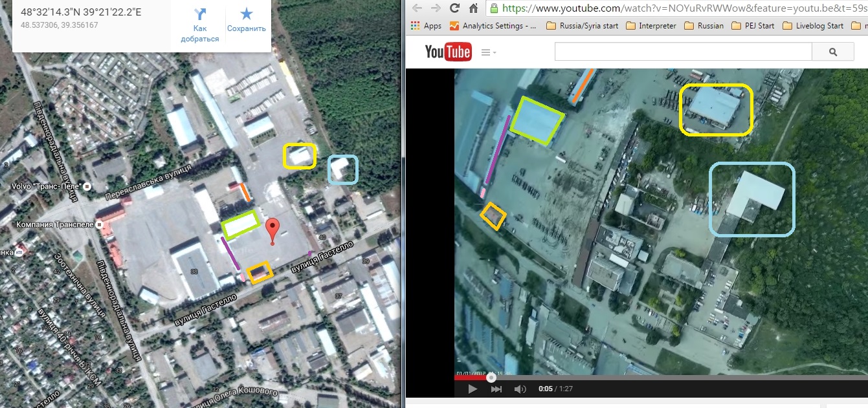Reload the page in Chrome
Image resolution: width=868 pixels, height=408 pixels.
tap(454, 8)
